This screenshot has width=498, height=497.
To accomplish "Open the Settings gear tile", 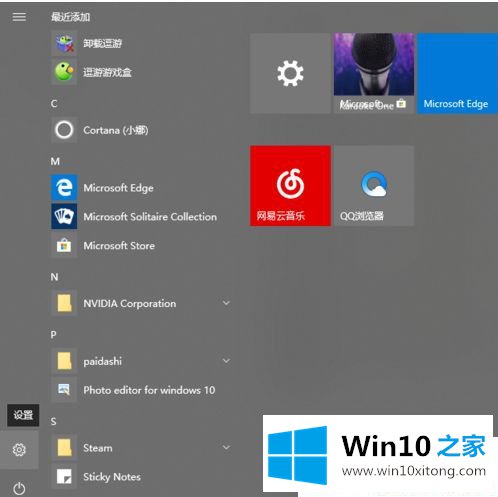I will (290, 73).
